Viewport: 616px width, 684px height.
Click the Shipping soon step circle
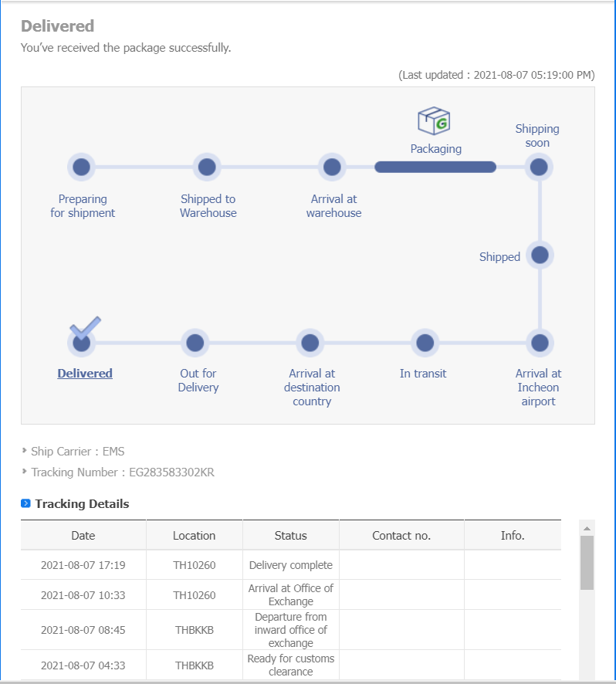coord(539,167)
